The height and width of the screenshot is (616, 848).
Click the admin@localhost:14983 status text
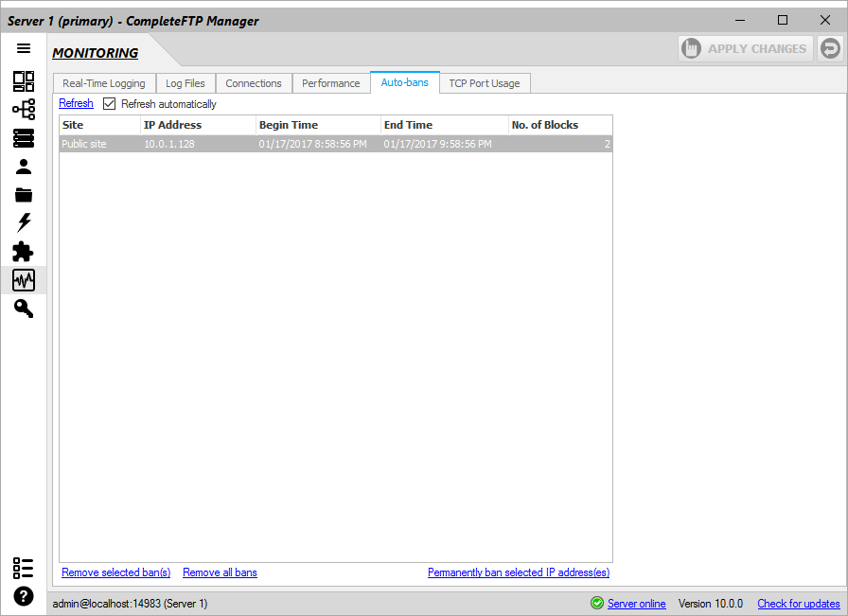(x=130, y=604)
